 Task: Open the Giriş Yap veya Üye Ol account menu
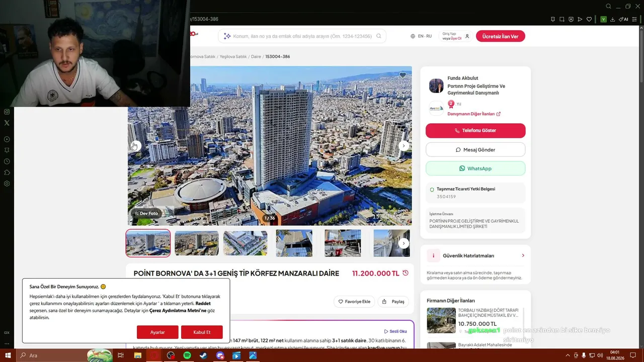456,36
